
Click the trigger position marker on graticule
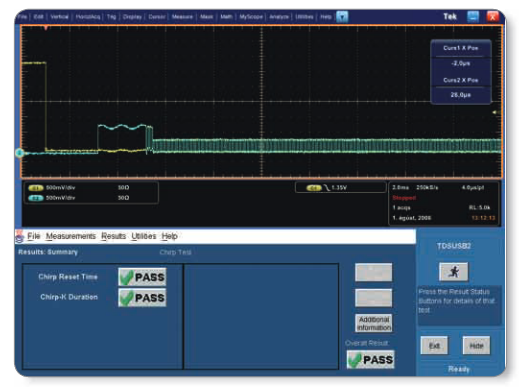(46, 28)
